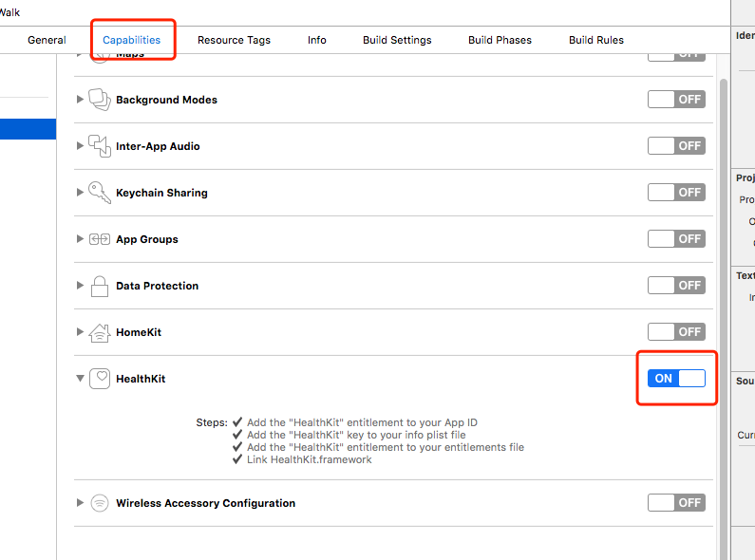Collapse the HealthKit section
This screenshot has height=560, width=755.
pos(80,379)
